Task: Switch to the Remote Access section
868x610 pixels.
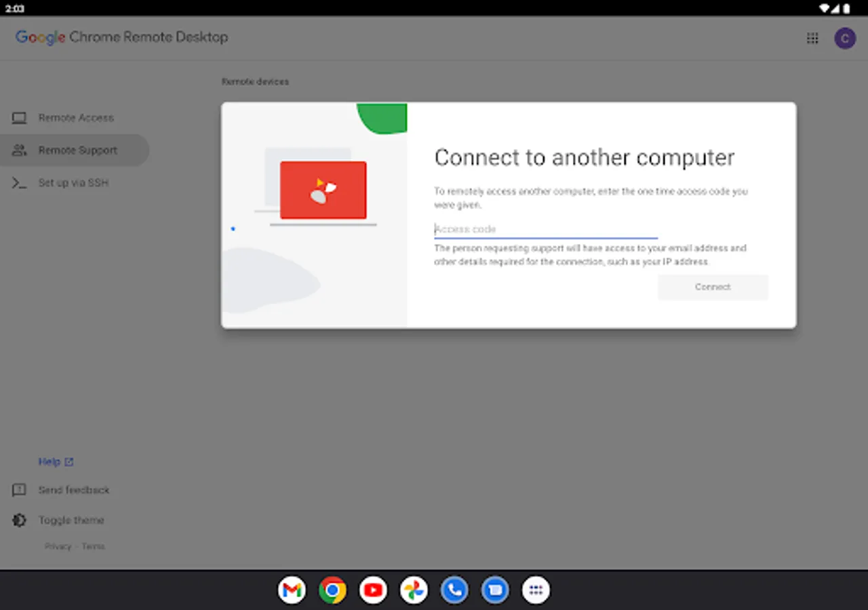Action: 76,117
